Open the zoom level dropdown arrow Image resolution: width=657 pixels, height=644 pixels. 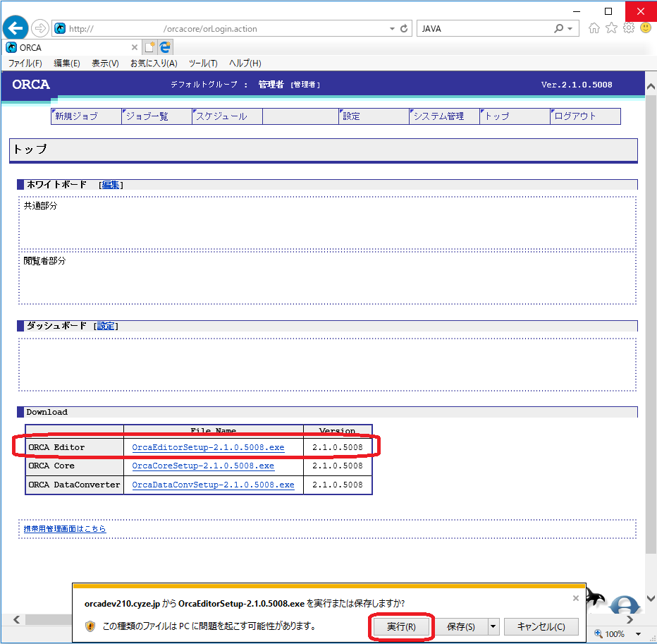(638, 634)
